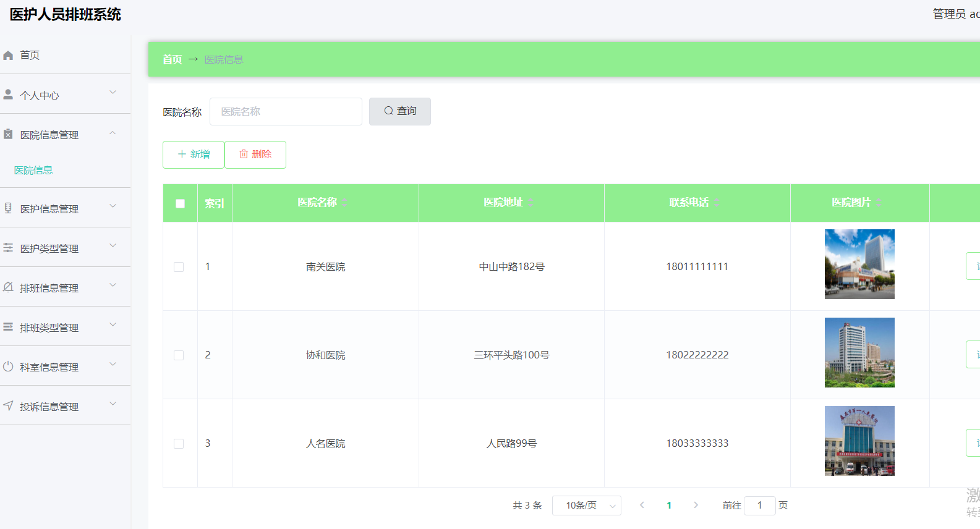Viewport: 980px width, 529px height.
Task: Expand the 科室信息管理 chevron
Action: pyautogui.click(x=113, y=365)
